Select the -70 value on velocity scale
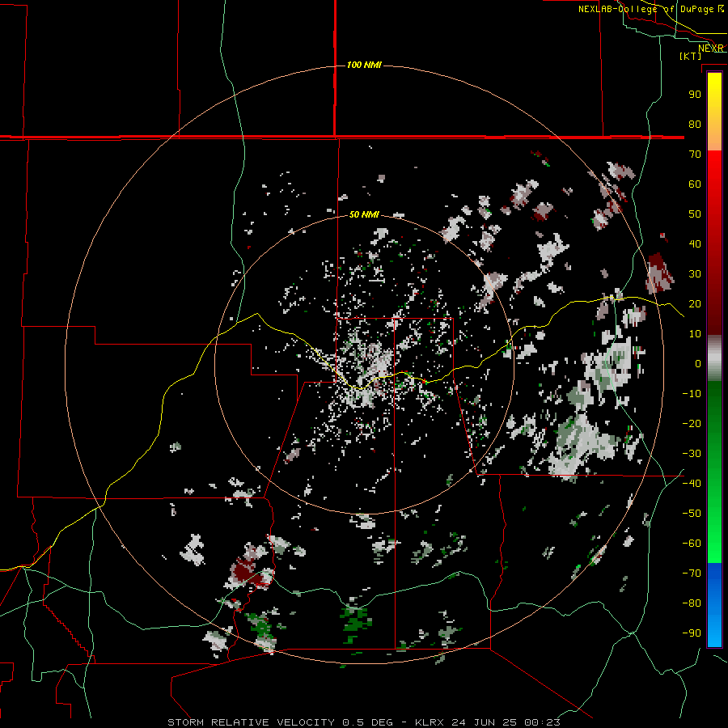Viewport: 728px width, 728px height. click(x=692, y=574)
